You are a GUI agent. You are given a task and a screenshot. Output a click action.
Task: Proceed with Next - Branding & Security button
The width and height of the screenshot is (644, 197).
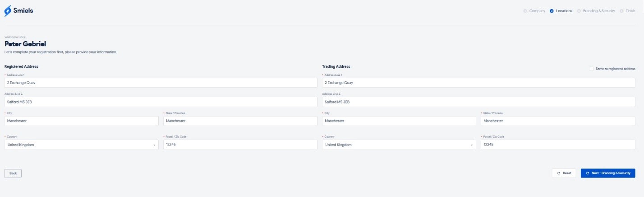pyautogui.click(x=608, y=173)
